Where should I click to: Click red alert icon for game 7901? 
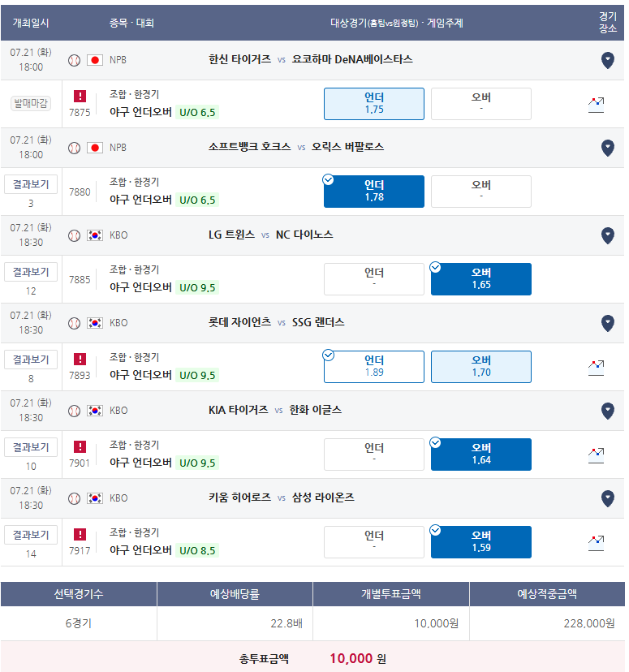[x=80, y=446]
